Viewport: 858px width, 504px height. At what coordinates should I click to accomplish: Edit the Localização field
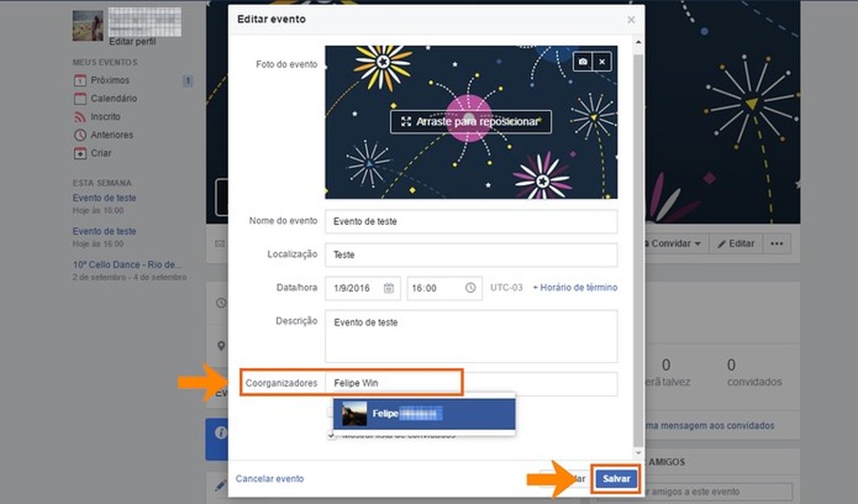[471, 255]
